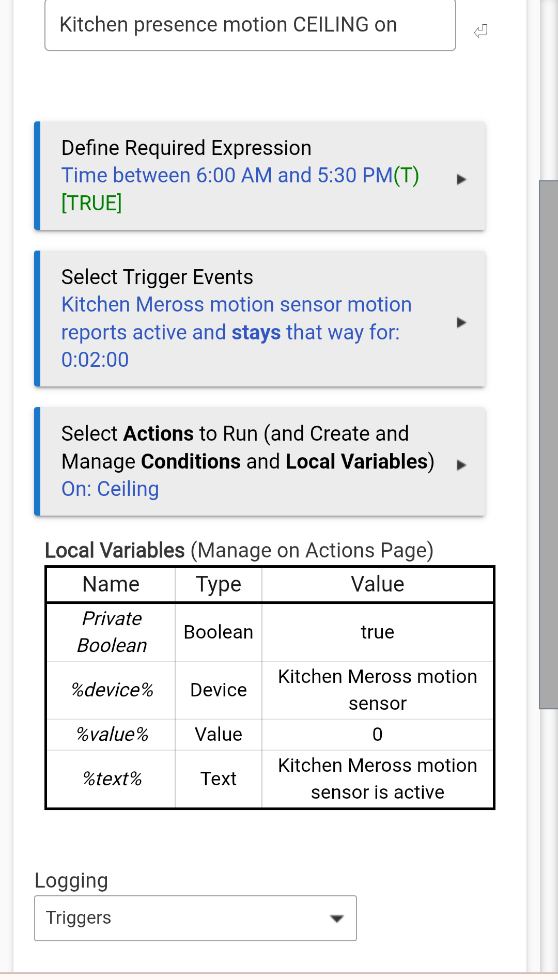Select the %value% variable name
The image size is (558, 980).
coord(112,735)
